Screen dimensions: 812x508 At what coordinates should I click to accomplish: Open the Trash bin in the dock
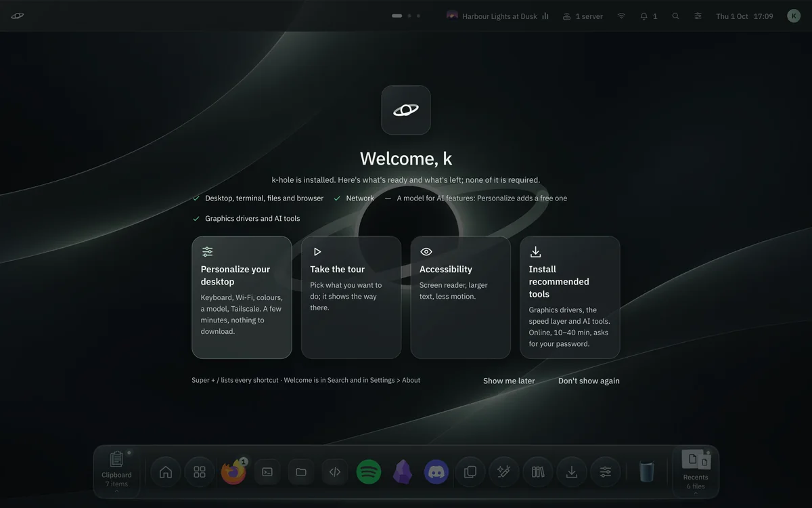pyautogui.click(x=647, y=471)
